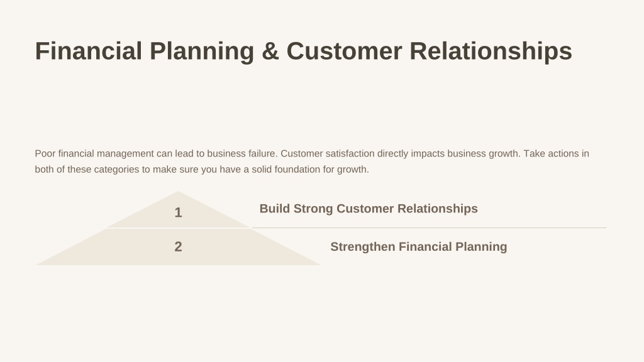
Task: Click the number 2 pyramid tier
Action: [x=178, y=246]
